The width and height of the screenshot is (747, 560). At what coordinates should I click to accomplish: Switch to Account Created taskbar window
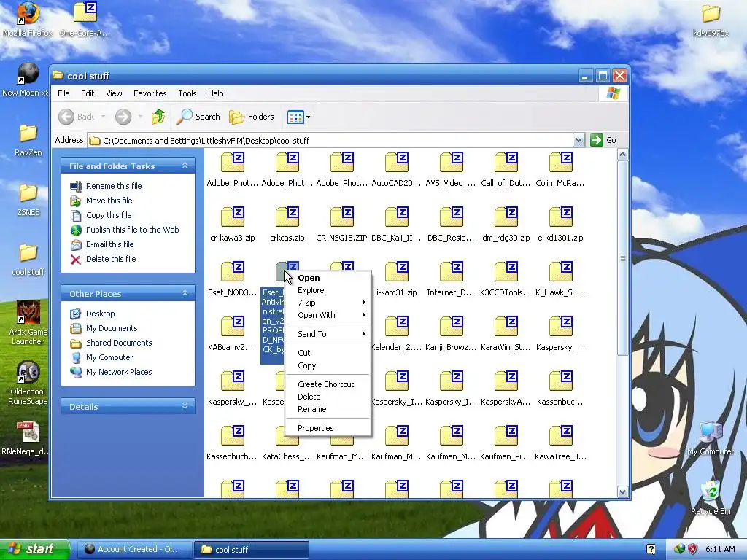(134, 549)
